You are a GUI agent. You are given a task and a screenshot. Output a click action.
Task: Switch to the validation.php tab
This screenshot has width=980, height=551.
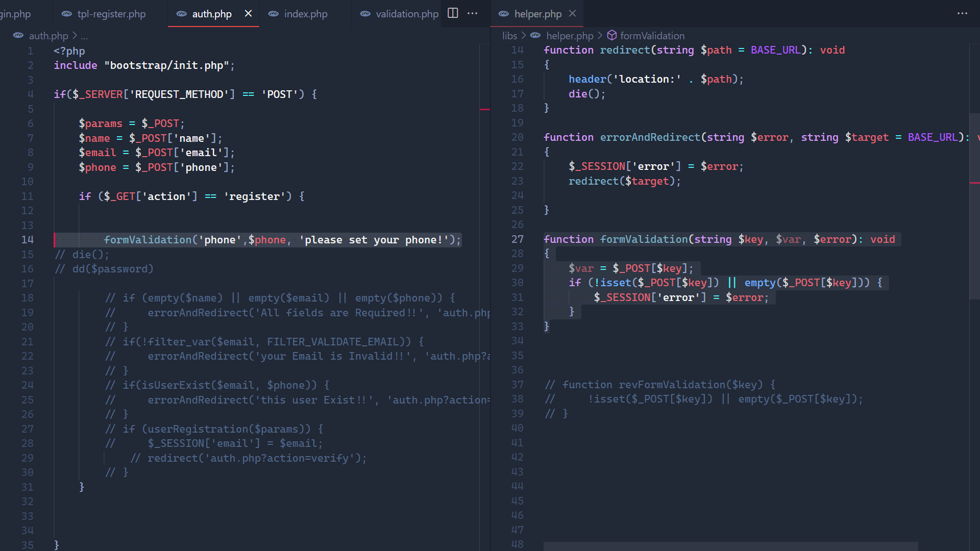[400, 14]
